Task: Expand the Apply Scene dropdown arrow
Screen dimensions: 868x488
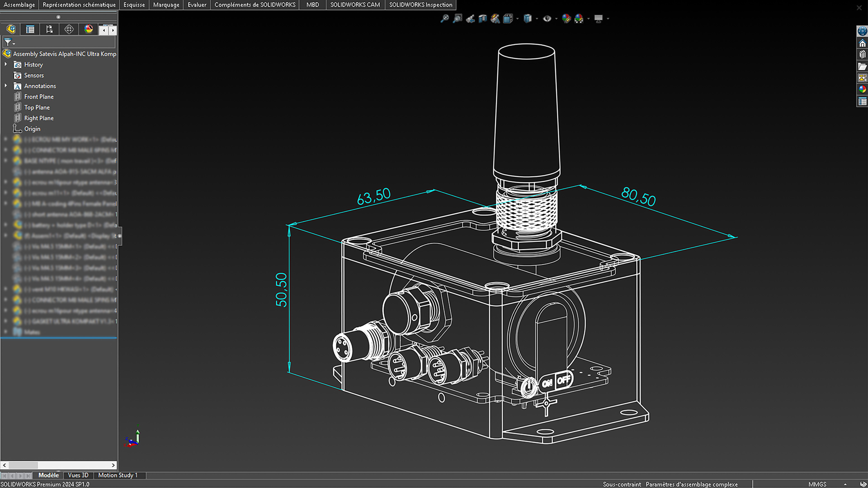Action: coord(588,19)
